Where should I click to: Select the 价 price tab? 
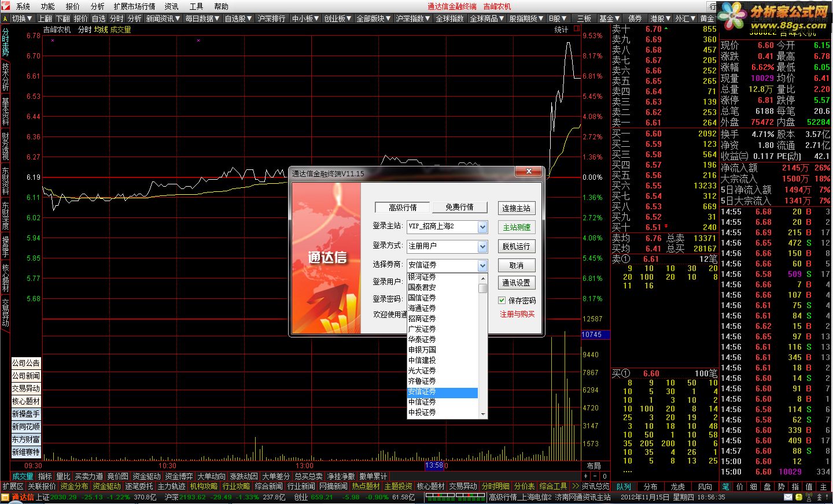[739, 487]
